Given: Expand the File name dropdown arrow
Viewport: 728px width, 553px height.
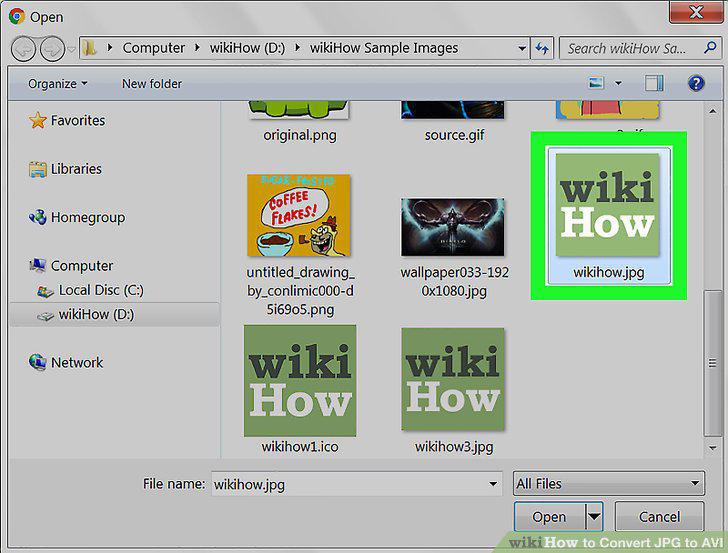Looking at the screenshot, I should tap(493, 484).
